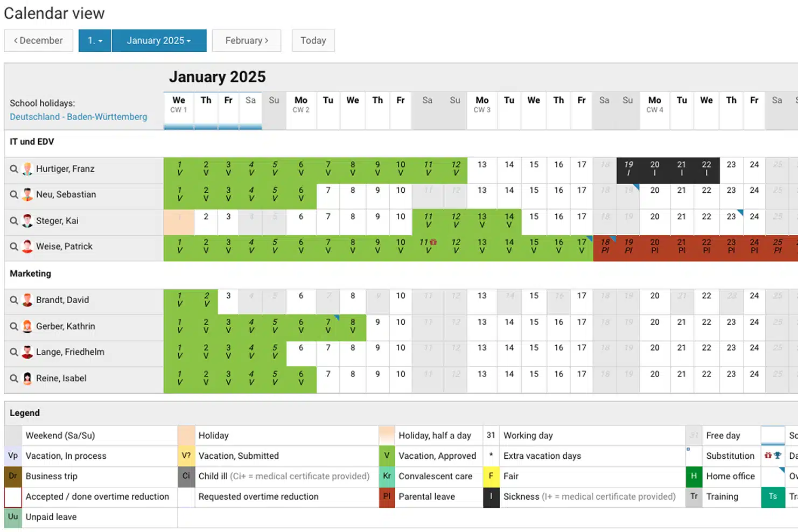Open the January 2025 month dropdown
Image resolution: width=798 pixels, height=532 pixels.
(x=159, y=40)
